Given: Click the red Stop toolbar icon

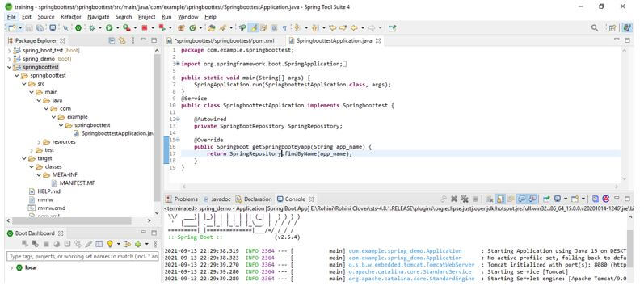Looking at the screenshot, I should 145,28.
